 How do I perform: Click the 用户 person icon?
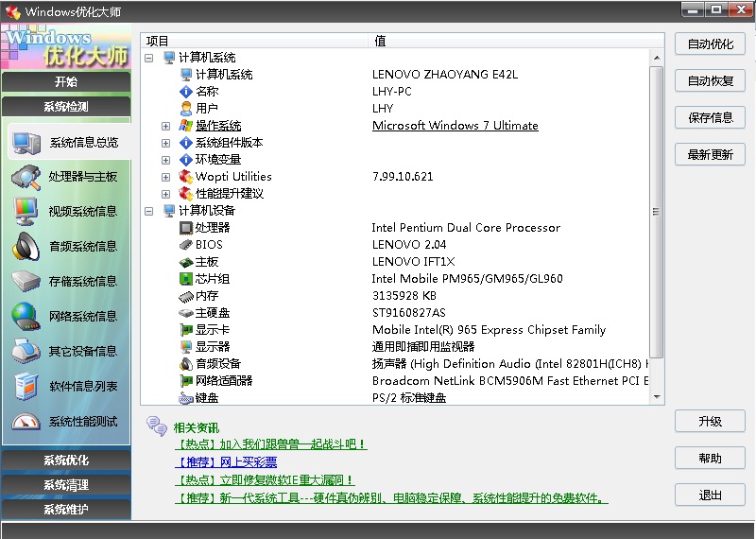pyautogui.click(x=185, y=109)
